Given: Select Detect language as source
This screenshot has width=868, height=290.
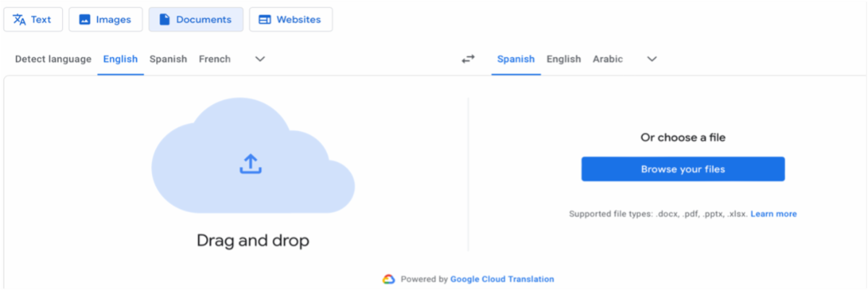Looking at the screenshot, I should (54, 59).
